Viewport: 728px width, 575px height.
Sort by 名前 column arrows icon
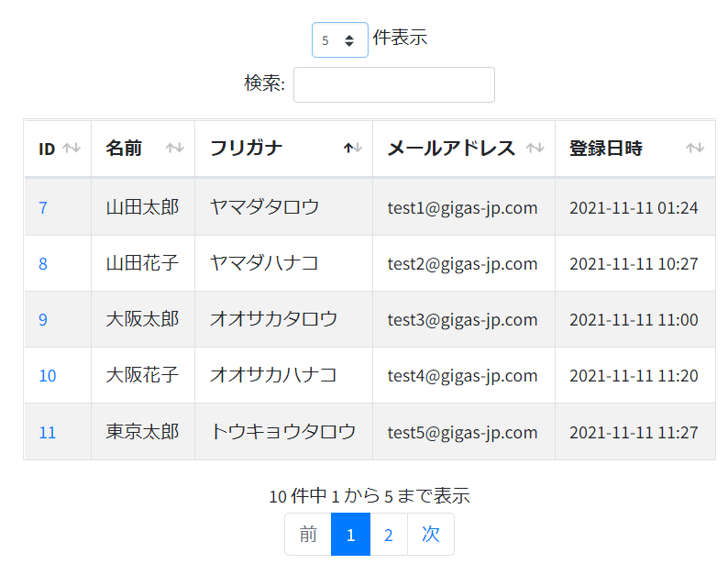tap(175, 149)
